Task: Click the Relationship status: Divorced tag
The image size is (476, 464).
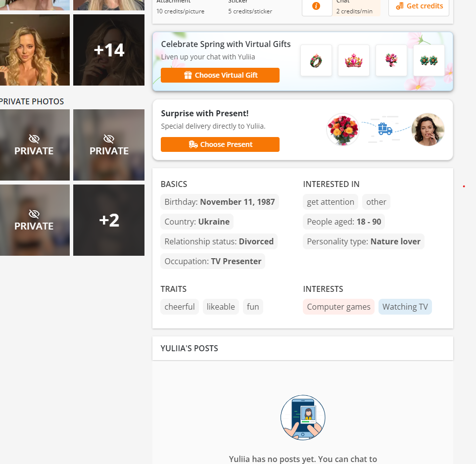Action: (219, 241)
